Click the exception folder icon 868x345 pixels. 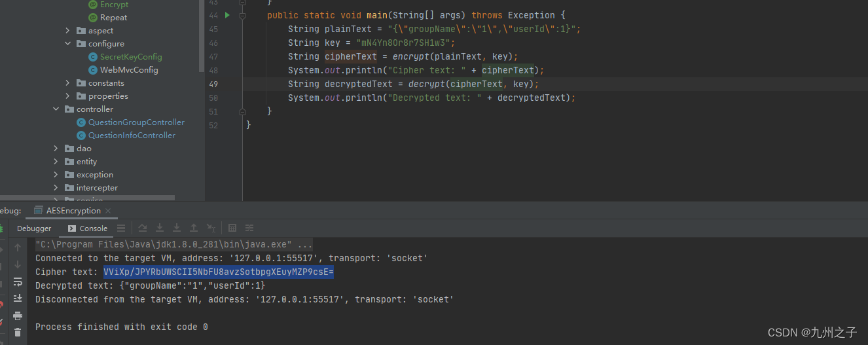pyautogui.click(x=69, y=175)
